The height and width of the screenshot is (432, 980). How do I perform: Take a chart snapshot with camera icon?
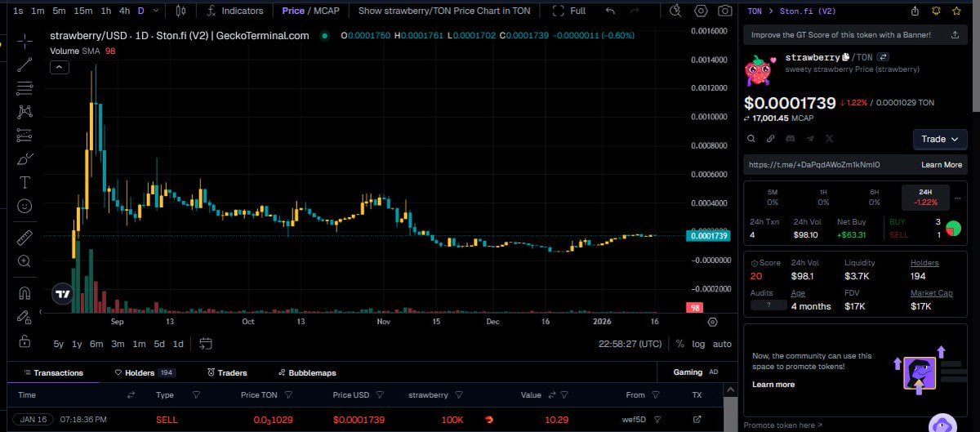[725, 11]
